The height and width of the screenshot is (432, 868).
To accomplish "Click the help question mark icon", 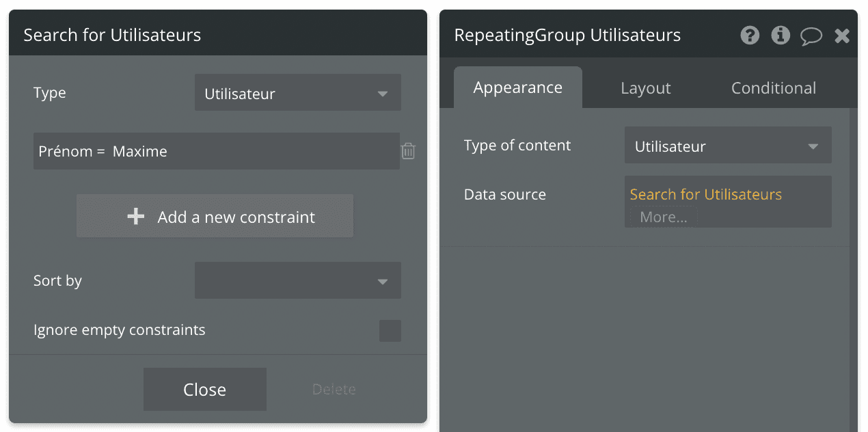I will pyautogui.click(x=750, y=36).
